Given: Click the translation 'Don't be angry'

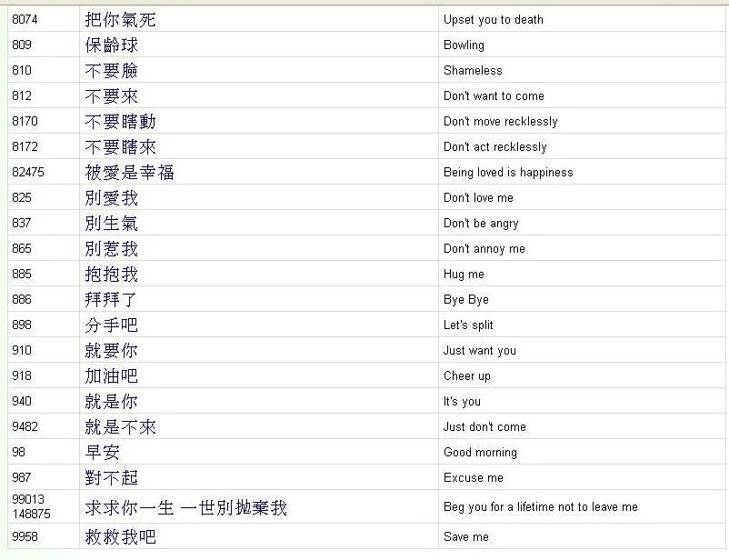Looking at the screenshot, I should pos(481,224).
